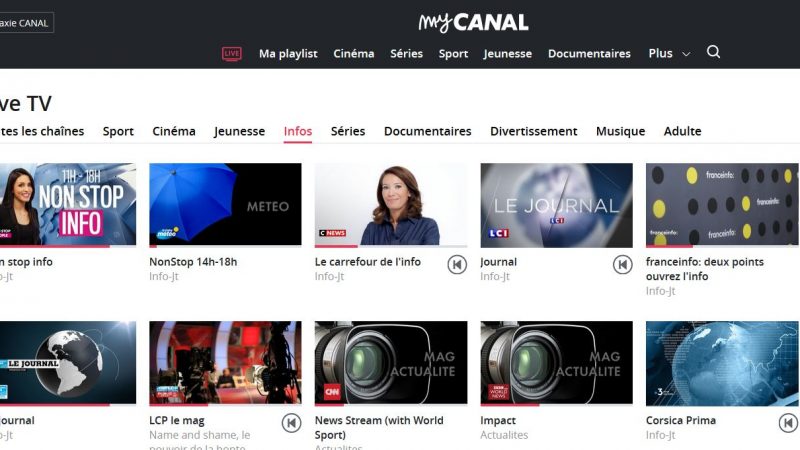Play the METEO blue umbrella thumbnail

click(225, 204)
